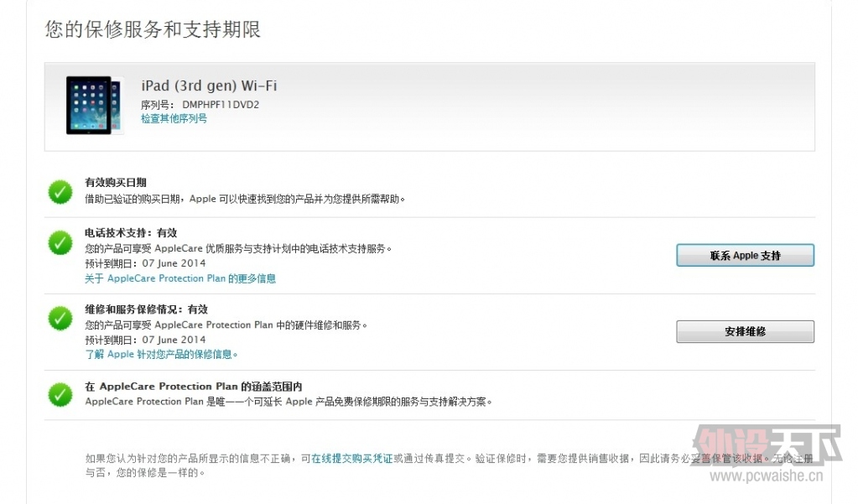Click the serial number DMPHPF11DVD2
Screen dimensions: 858x504
221,105
